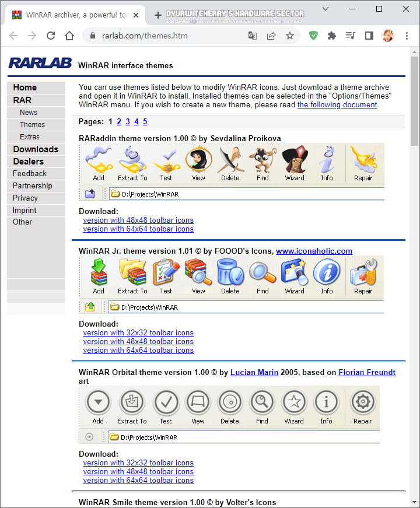This screenshot has height=508, width=420.
Task: Open the media control playlist icon
Action: coord(351,36)
